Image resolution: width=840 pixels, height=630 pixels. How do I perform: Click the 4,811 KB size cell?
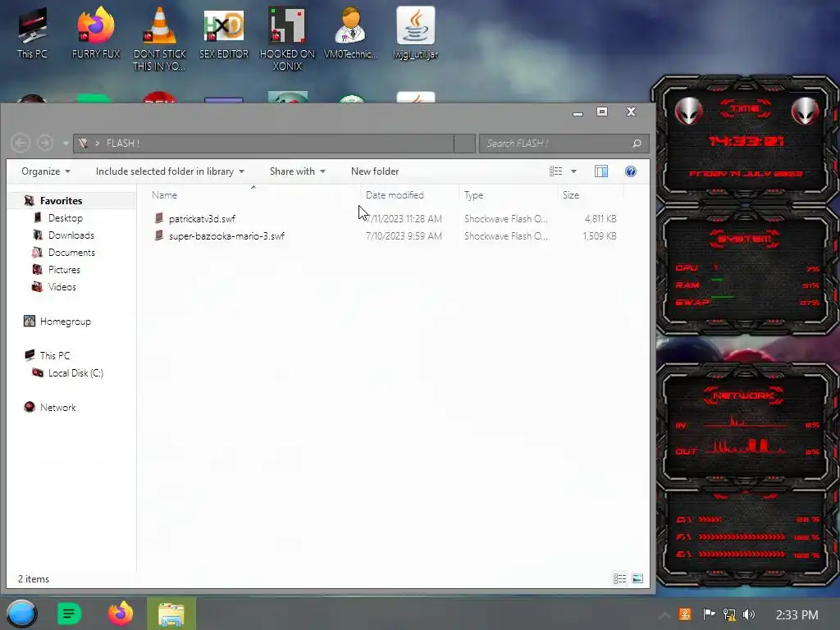pos(600,218)
